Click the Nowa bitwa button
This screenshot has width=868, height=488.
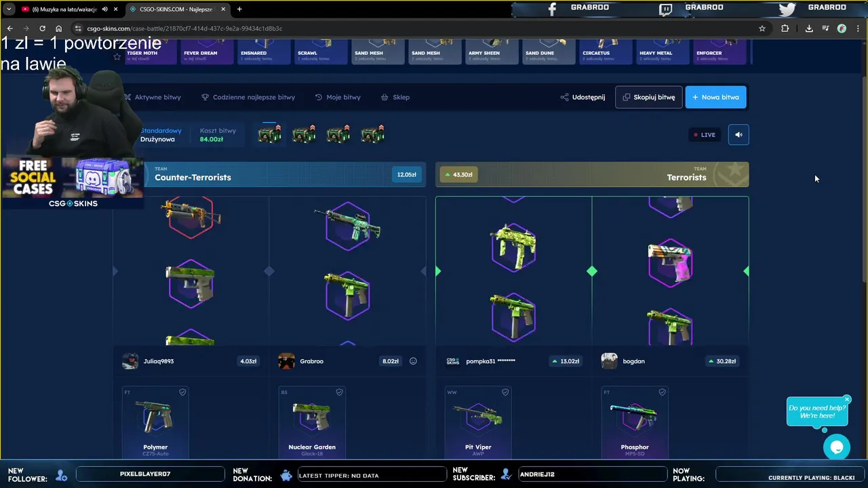715,97
